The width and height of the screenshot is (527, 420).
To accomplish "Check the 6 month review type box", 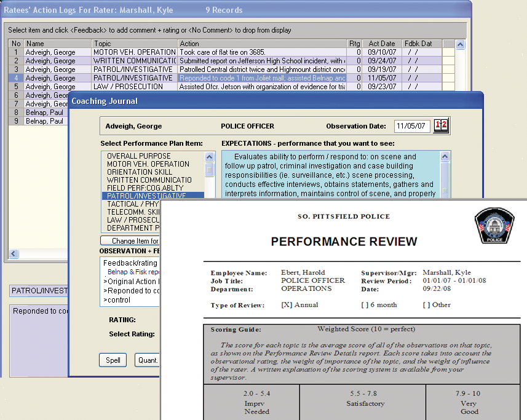I will 364,305.
